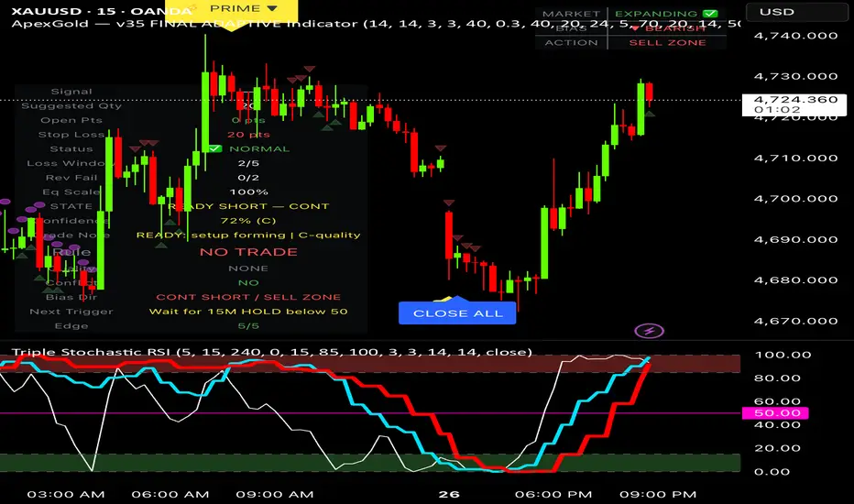Click the 20 pts stop loss value
Viewport: 854px width, 504px height.
[x=248, y=134]
